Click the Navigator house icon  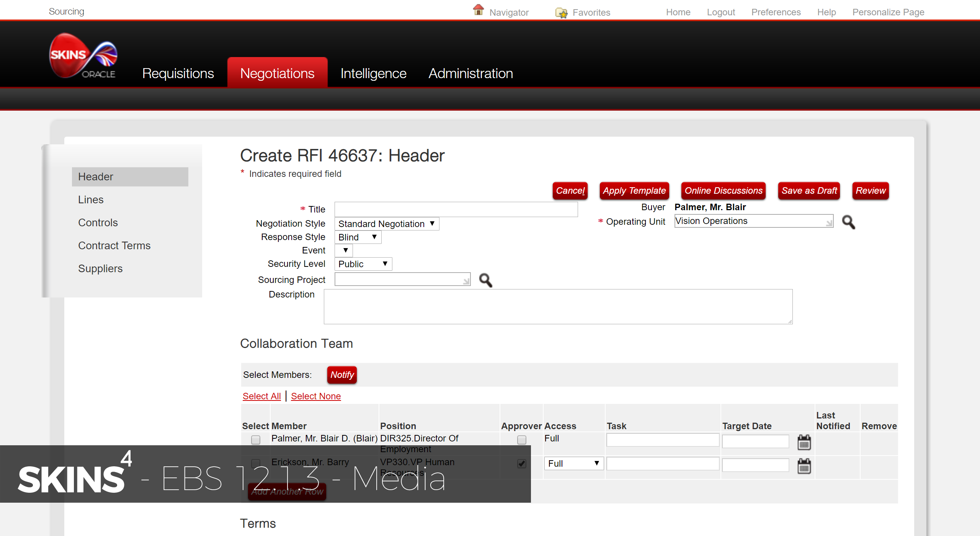pyautogui.click(x=479, y=10)
